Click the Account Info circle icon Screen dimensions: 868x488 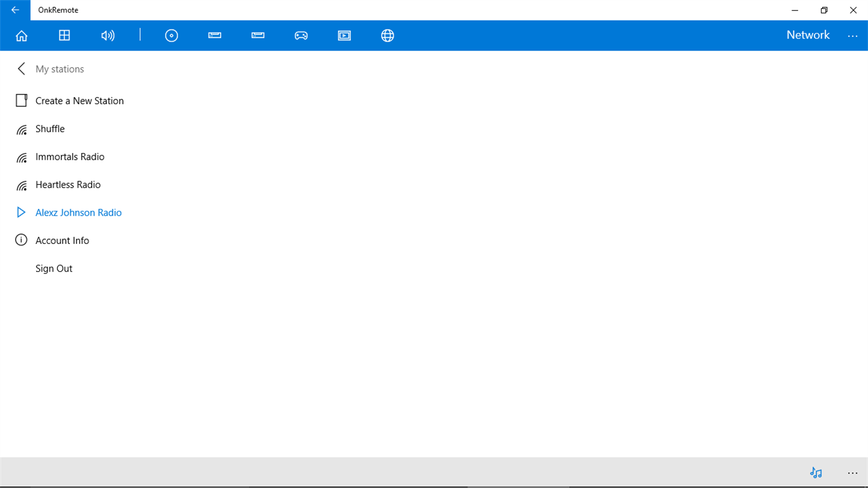pyautogui.click(x=21, y=240)
